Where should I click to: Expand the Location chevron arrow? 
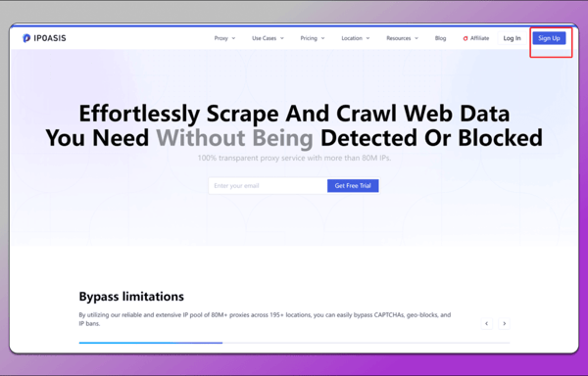[367, 38]
